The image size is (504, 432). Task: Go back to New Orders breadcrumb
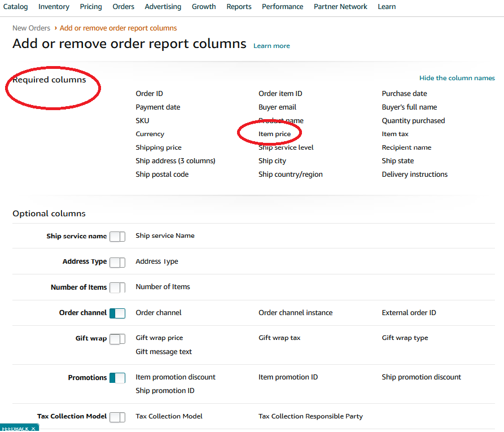(31, 28)
